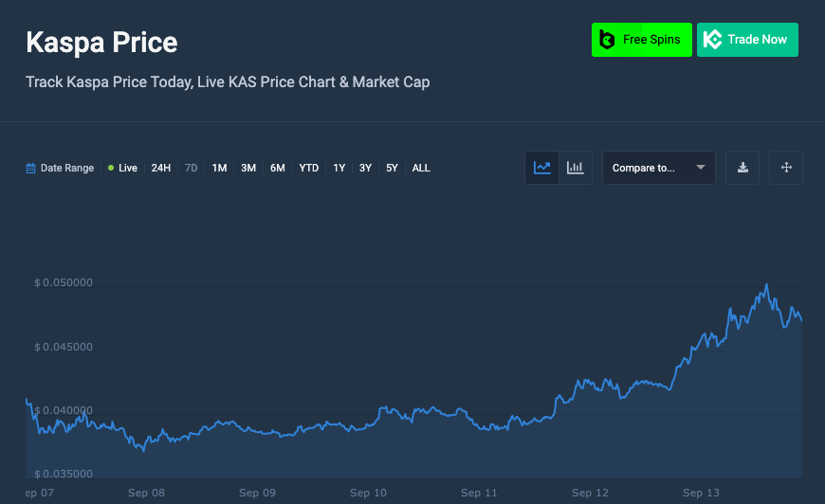Open the Compare to dropdown
825x504 pixels.
(659, 168)
